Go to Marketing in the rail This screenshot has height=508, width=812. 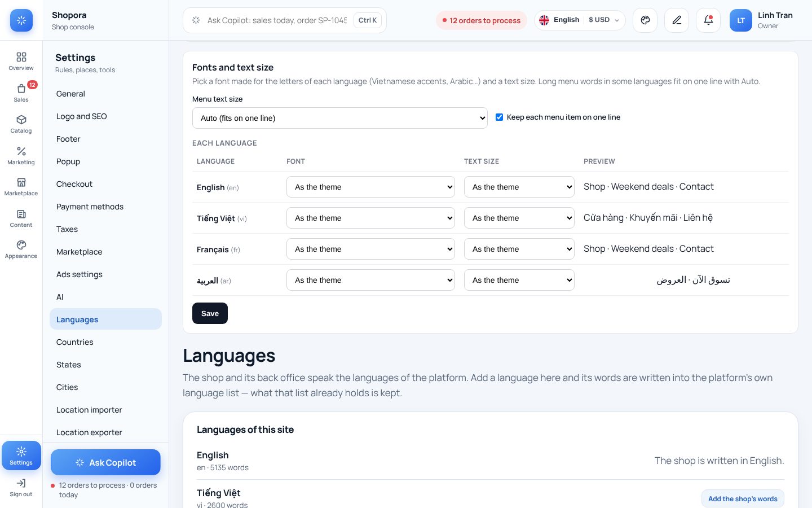(x=21, y=155)
